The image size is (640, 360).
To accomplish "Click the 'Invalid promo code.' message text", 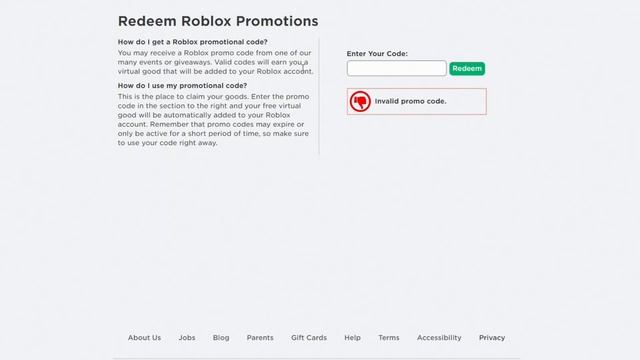I will pyautogui.click(x=410, y=101).
